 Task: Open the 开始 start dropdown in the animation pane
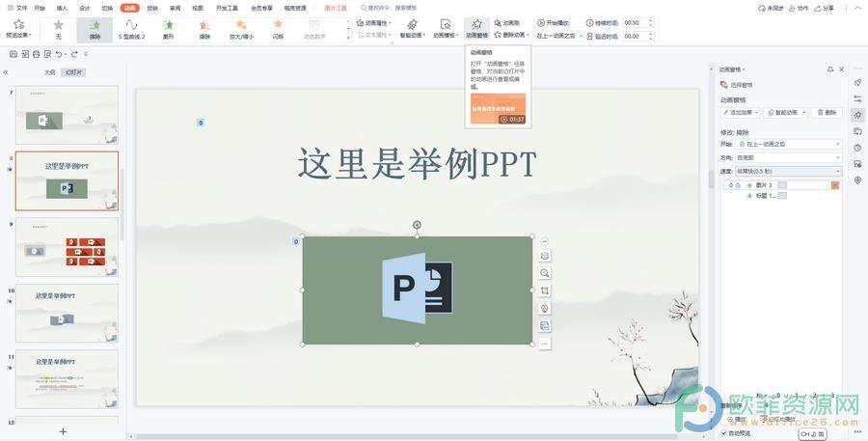pos(789,144)
